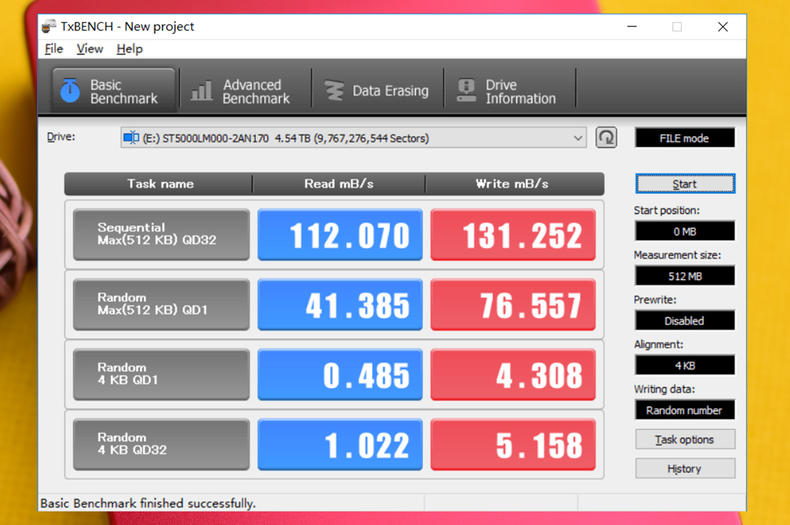Click the Sequential read result 112.070
Image resolution: width=790 pixels, height=525 pixels.
coord(341,235)
